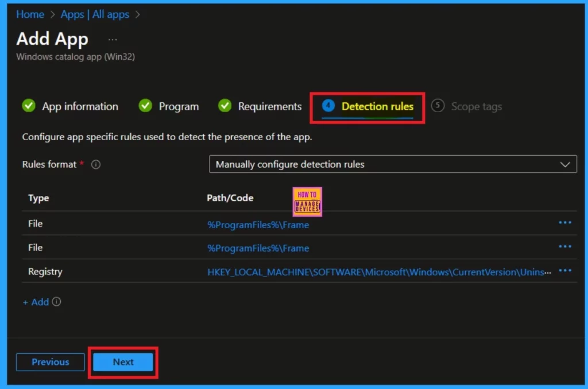The image size is (588, 389).
Task: Click the Add App page title
Action: pos(52,38)
